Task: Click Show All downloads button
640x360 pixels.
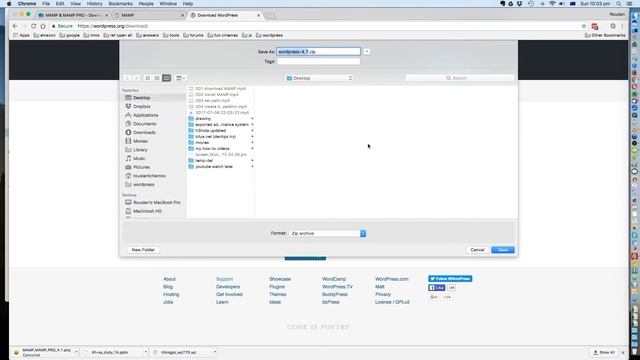Action: [604, 352]
